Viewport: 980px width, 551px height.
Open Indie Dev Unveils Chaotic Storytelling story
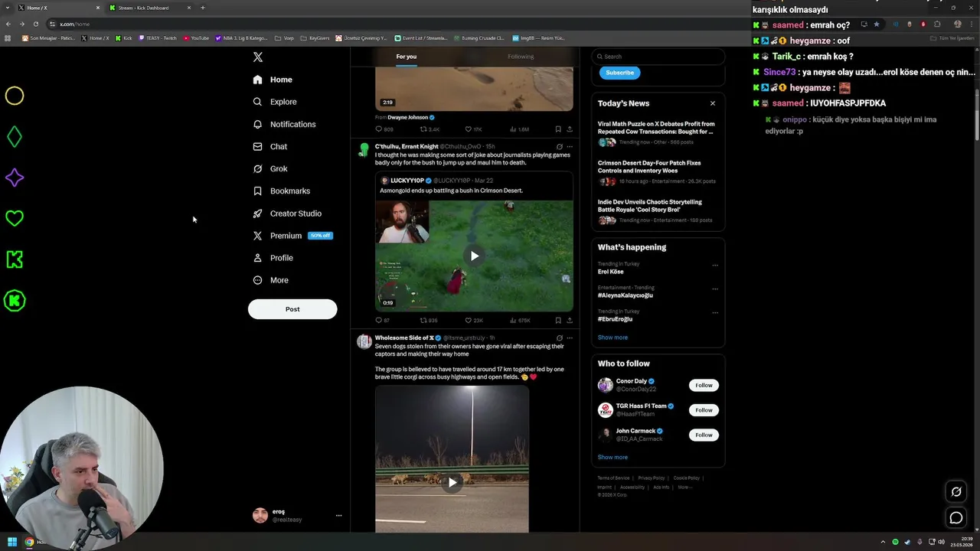pyautogui.click(x=657, y=210)
